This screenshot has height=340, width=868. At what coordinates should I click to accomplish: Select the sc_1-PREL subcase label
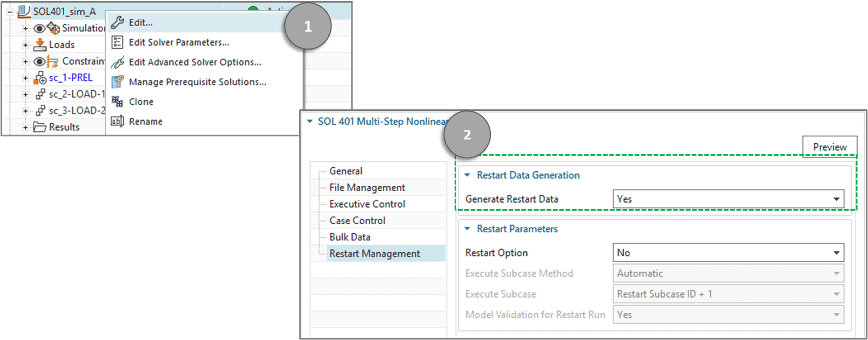coord(71,78)
